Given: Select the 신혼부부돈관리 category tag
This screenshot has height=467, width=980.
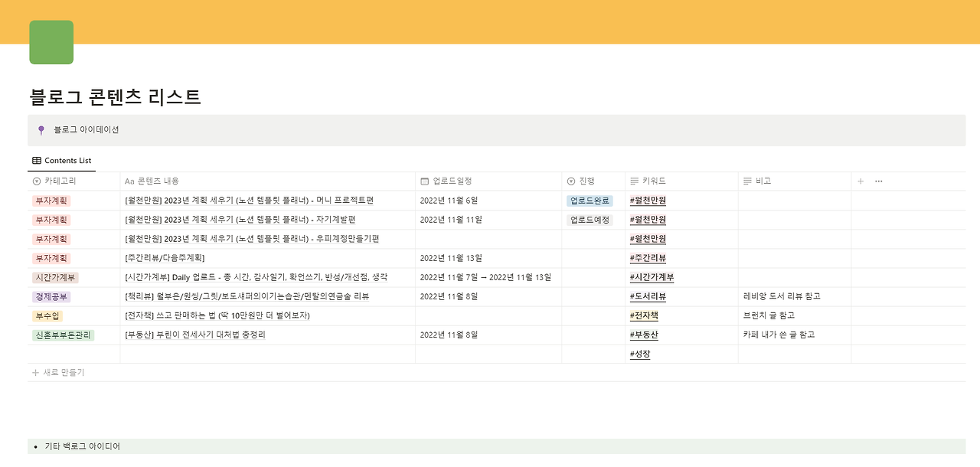Looking at the screenshot, I should pyautogui.click(x=63, y=335).
